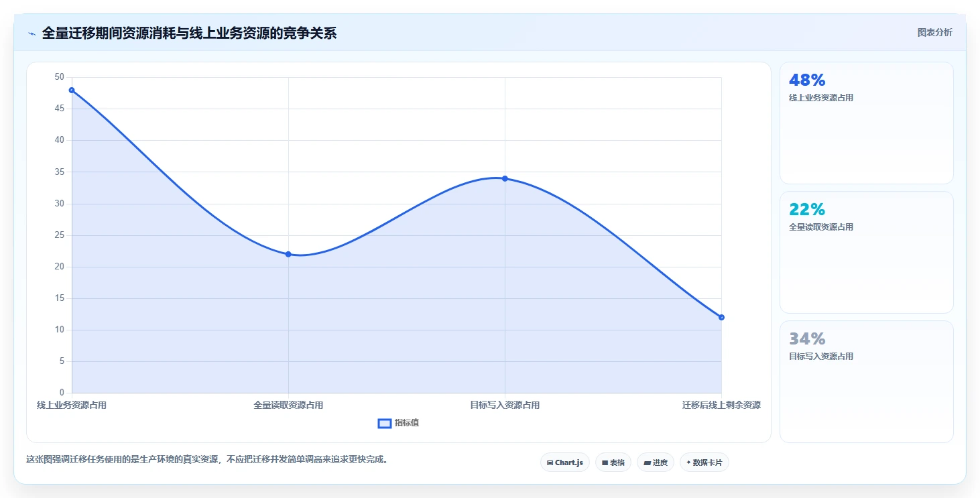Click the chart title 全量迁移期间资源消耗与线上业务资源的竞争关系
The height and width of the screenshot is (498, 980).
pos(189,34)
